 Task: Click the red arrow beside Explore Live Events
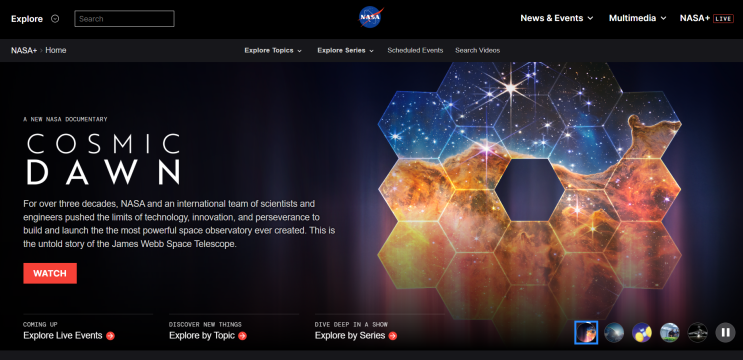pos(110,336)
